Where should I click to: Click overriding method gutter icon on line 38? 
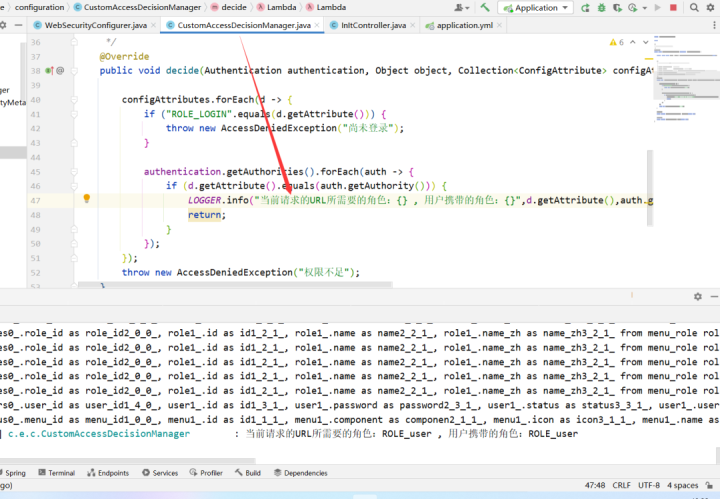pyautogui.click(x=50, y=71)
